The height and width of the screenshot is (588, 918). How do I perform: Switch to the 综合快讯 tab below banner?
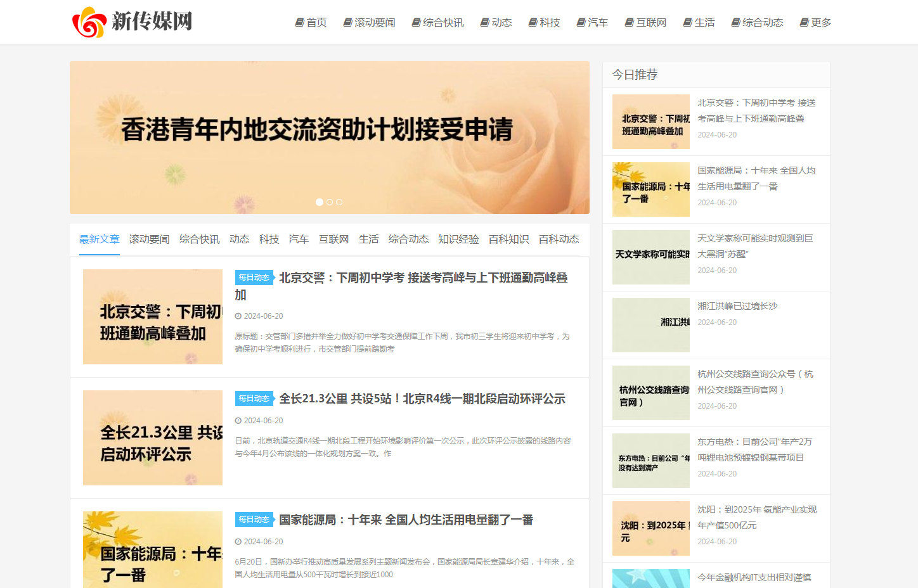point(200,239)
